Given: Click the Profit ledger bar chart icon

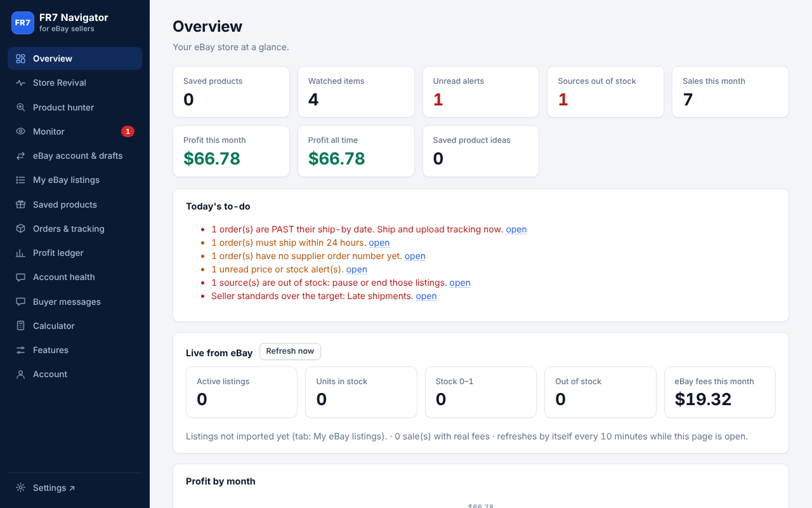Looking at the screenshot, I should (20, 253).
